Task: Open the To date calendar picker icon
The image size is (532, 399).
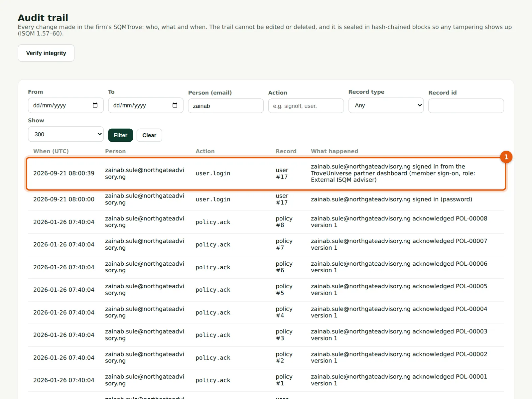Action: (x=175, y=105)
